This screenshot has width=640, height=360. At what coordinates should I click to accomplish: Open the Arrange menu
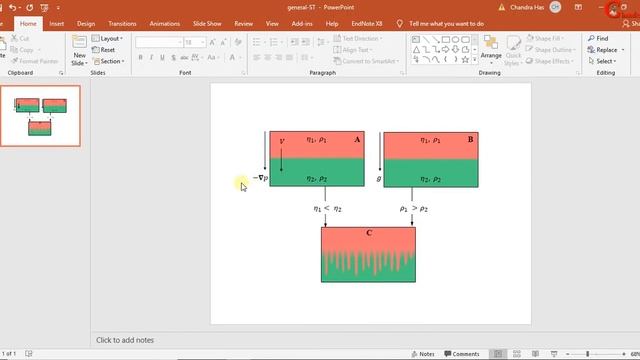click(491, 50)
